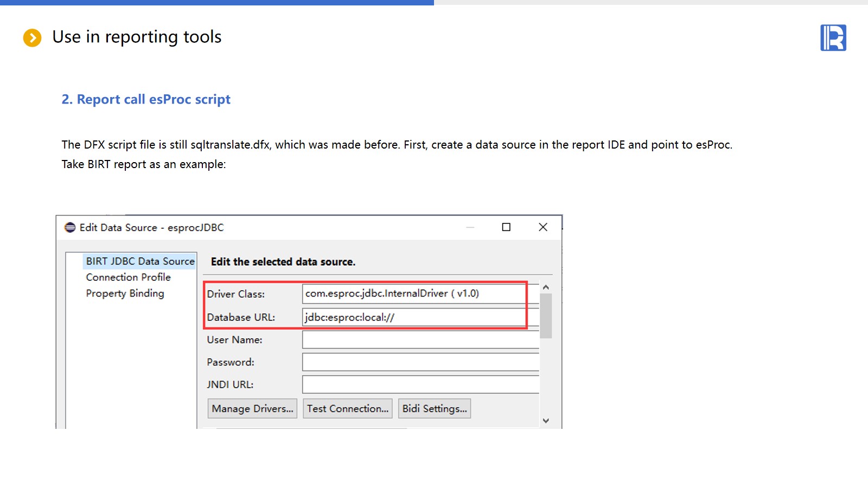Focus the Password text field
Viewport: 868px width, 488px height.
pos(420,362)
